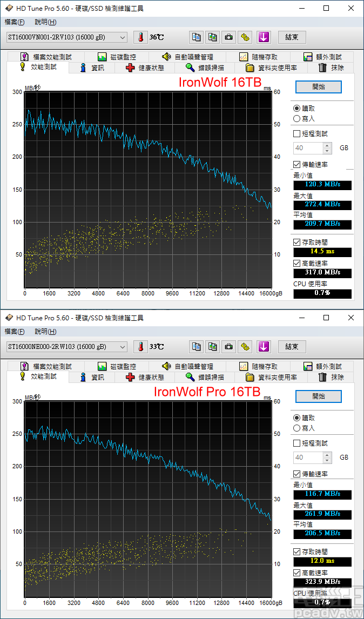Click the wrench options icon in the bottom window

click(x=246, y=347)
